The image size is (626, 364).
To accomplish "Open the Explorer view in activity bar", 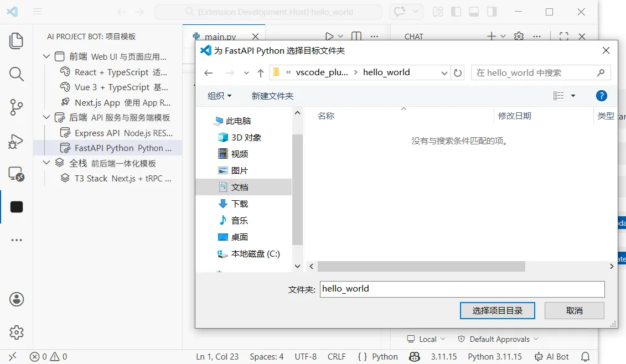I will [x=16, y=41].
